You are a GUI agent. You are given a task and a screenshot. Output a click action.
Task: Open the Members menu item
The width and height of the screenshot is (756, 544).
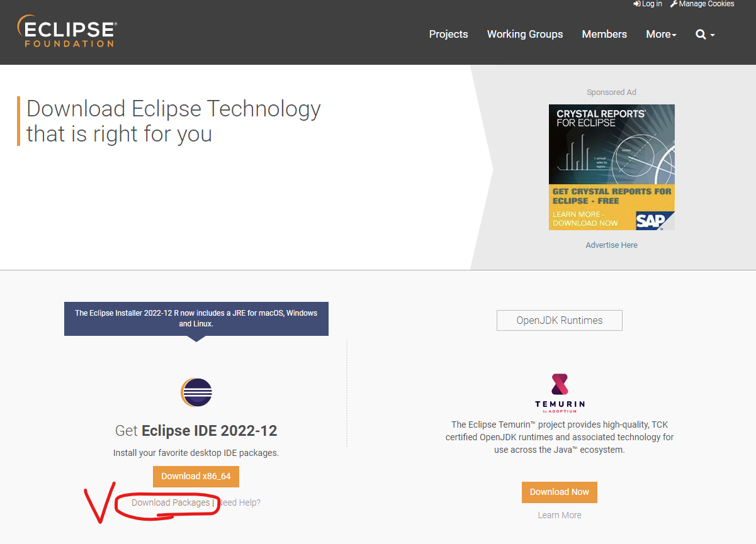point(604,35)
